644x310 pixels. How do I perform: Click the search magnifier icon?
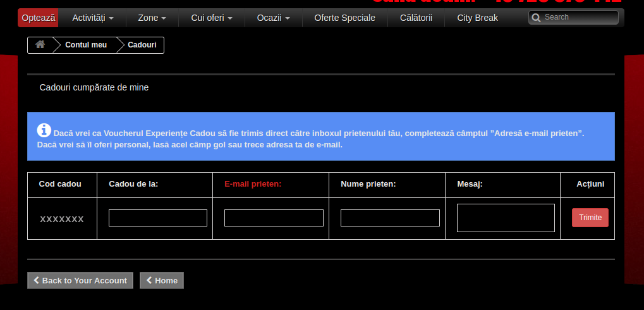tap(537, 18)
